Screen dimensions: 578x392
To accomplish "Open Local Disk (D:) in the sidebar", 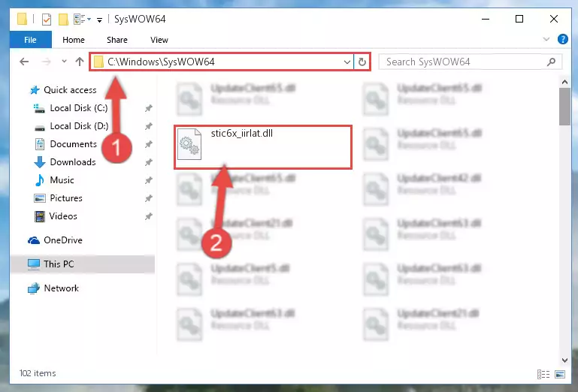I will pyautogui.click(x=79, y=126).
